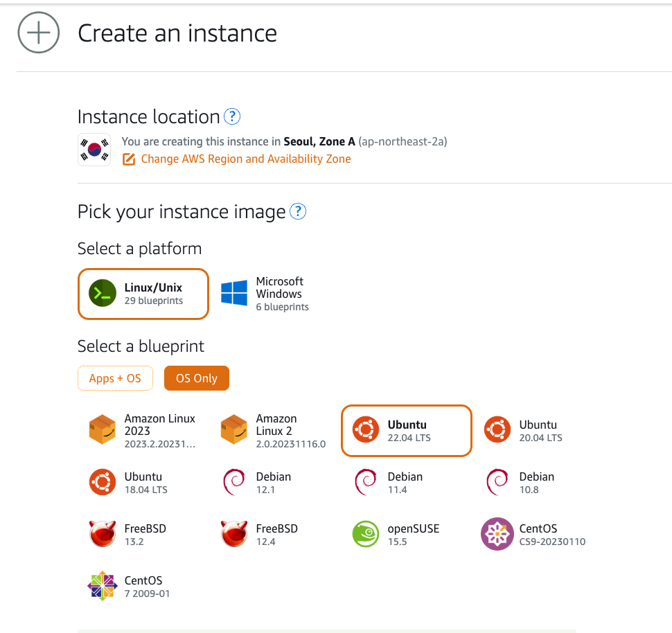Click Linux/Unix terminal icon
The image size is (672, 633).
pyautogui.click(x=103, y=293)
